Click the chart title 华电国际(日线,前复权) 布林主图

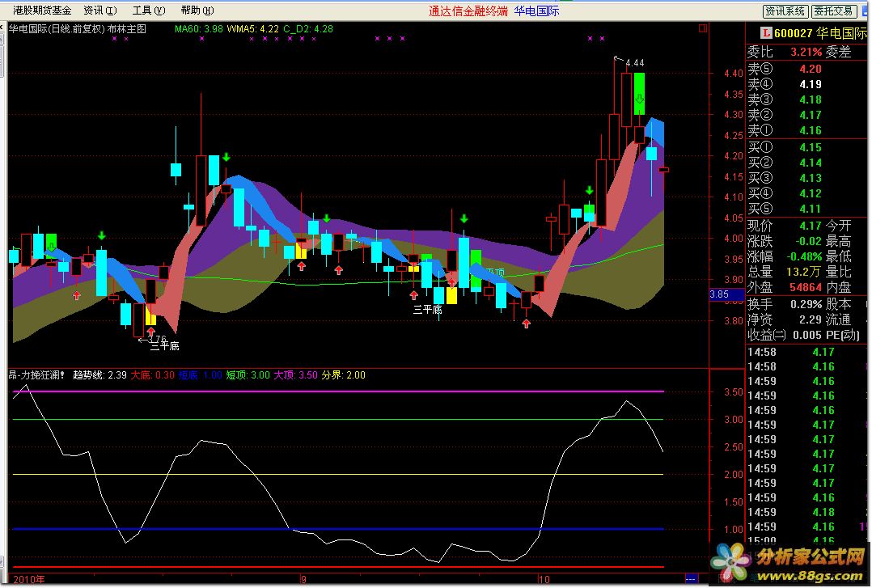pos(78,28)
